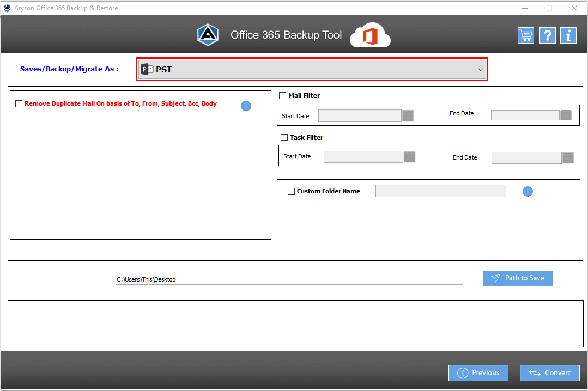
Task: Click the Aryson logo in header
Action: 208,35
